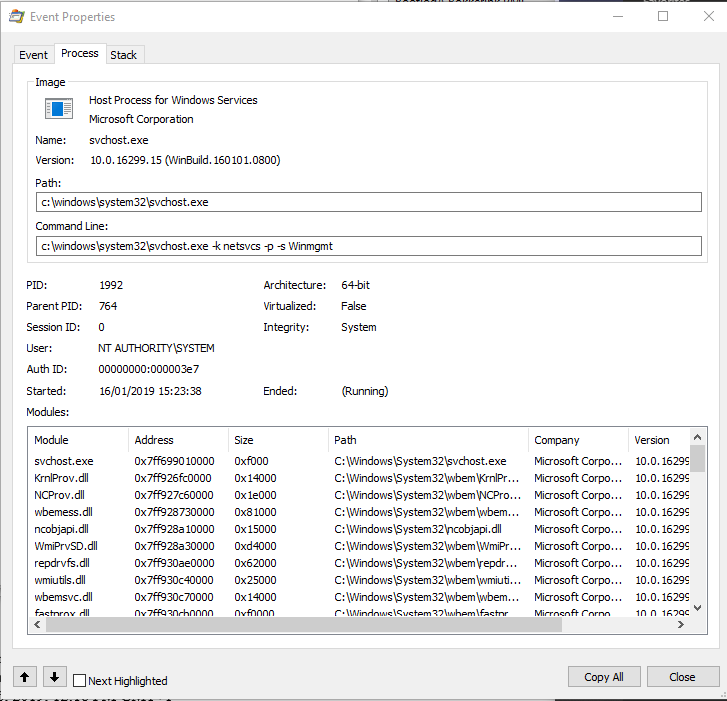
Task: Select the WmiPrvSD.dll module row
Action: click(x=359, y=546)
